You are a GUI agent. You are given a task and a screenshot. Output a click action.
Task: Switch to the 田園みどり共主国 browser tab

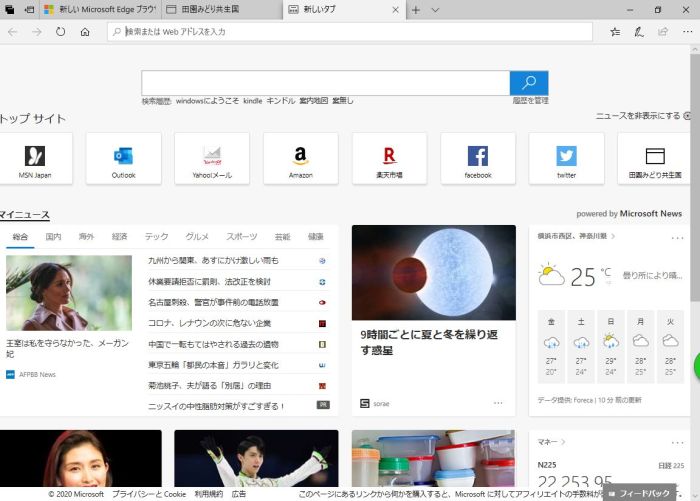(x=220, y=9)
